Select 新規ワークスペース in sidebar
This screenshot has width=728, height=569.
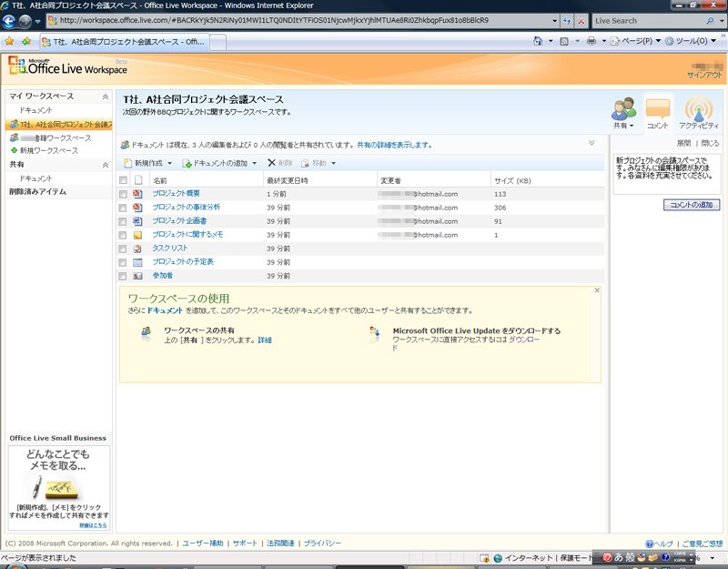click(49, 150)
